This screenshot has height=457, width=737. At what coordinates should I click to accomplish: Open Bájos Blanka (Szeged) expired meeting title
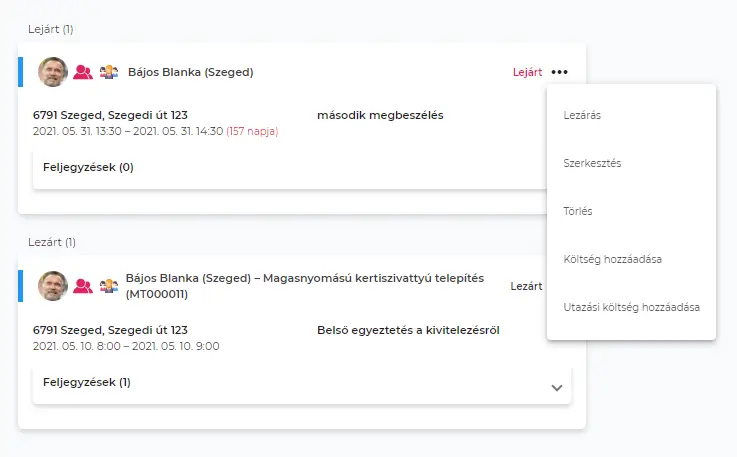[x=190, y=72]
